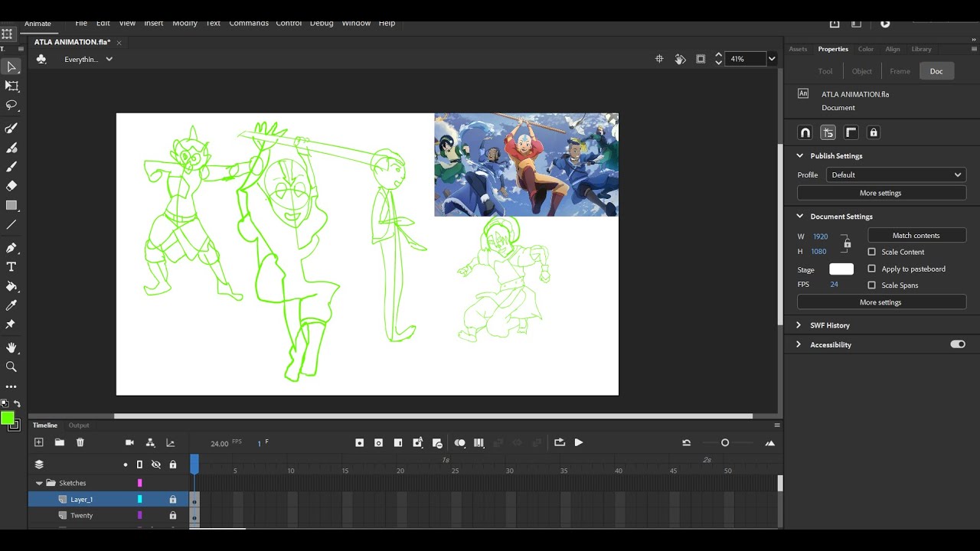The height and width of the screenshot is (551, 980).
Task: Open stage zoom percentage dropdown
Action: 772,59
